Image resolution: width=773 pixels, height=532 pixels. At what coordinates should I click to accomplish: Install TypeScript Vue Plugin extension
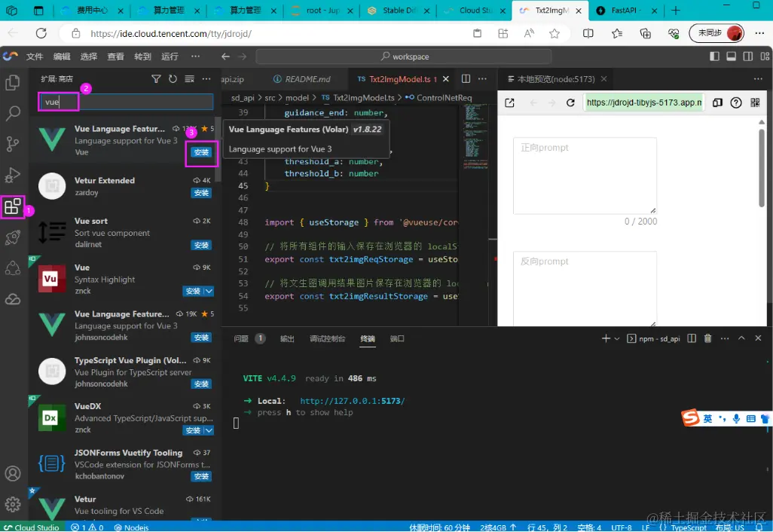coord(202,384)
